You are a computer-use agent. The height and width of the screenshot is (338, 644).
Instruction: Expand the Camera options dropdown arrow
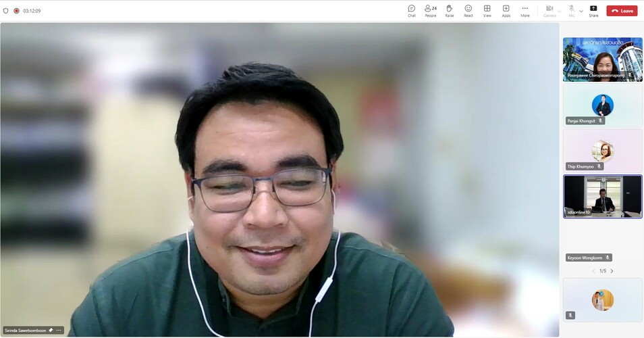(560, 11)
